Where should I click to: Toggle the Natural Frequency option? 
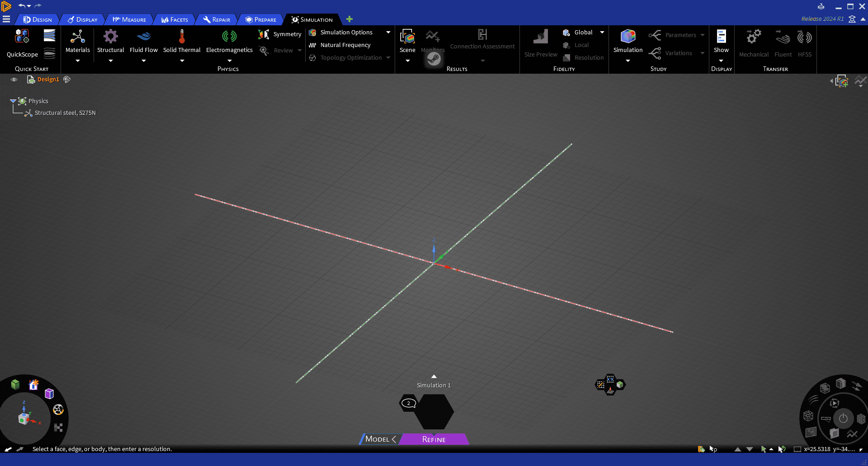click(340, 45)
